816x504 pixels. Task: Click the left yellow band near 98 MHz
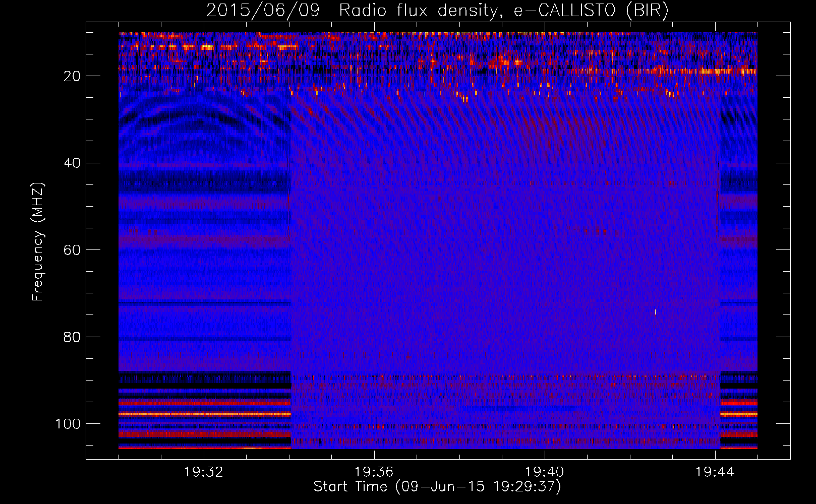(204, 414)
